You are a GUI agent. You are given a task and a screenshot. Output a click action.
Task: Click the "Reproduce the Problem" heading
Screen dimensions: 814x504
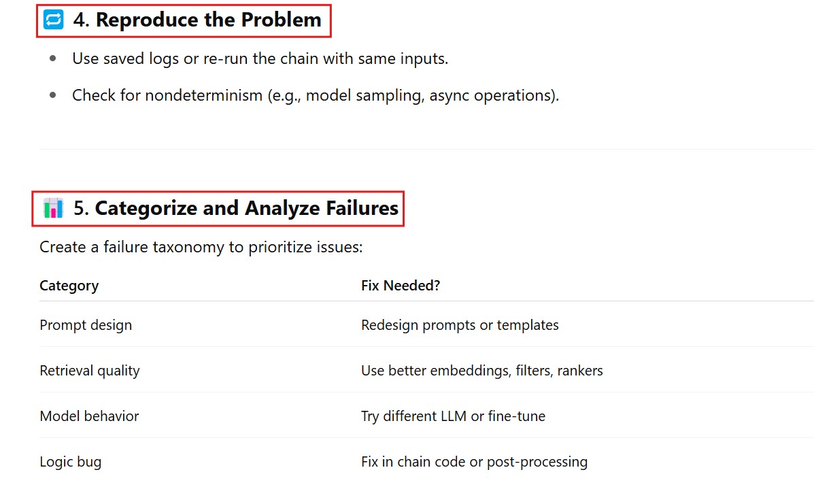[208, 20]
